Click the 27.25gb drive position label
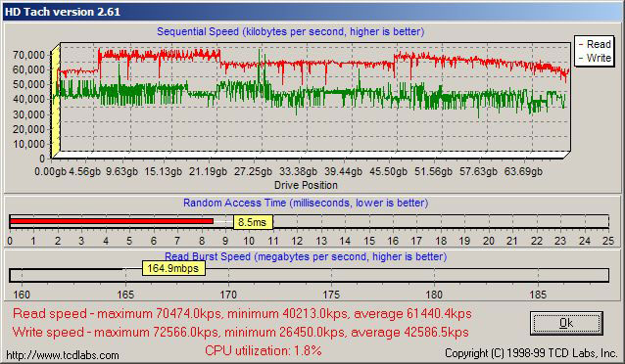The image size is (625, 364). coord(253,171)
